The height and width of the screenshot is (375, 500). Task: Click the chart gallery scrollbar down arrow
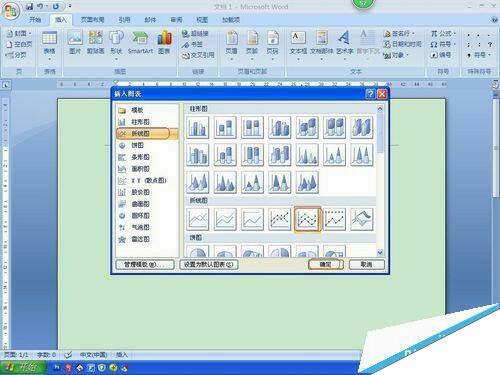pos(380,253)
